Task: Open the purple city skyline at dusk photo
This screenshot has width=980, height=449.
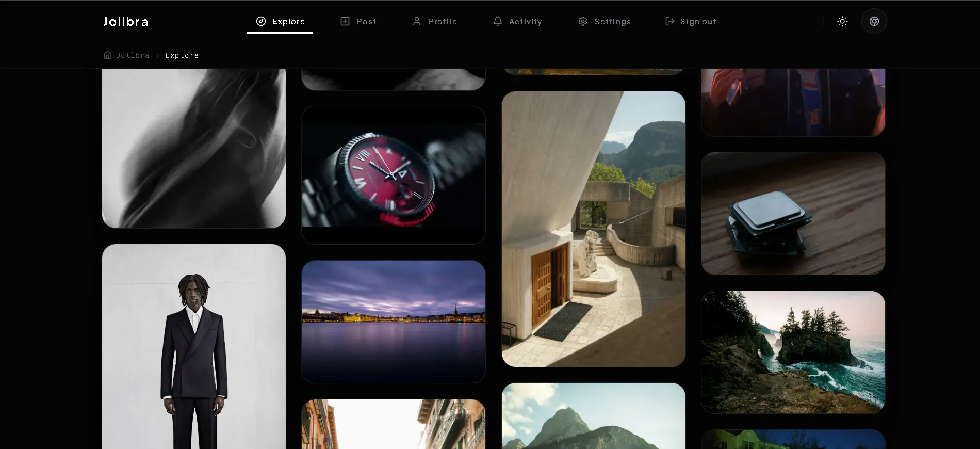Action: tap(394, 322)
